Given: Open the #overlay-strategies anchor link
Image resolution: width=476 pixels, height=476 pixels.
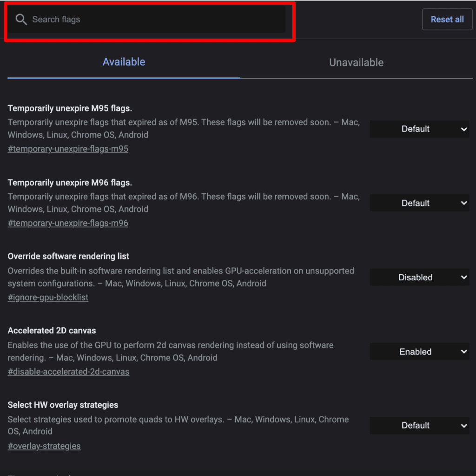Looking at the screenshot, I should pos(44,446).
